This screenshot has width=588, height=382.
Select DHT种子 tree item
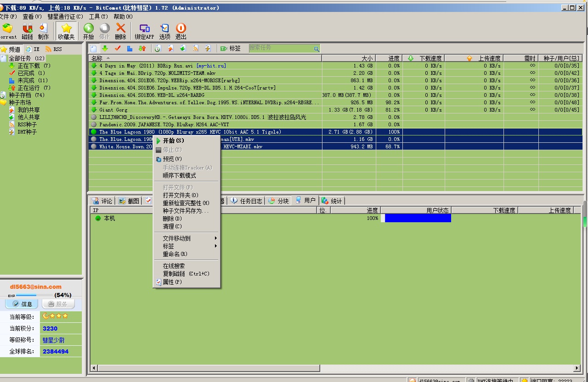click(27, 132)
